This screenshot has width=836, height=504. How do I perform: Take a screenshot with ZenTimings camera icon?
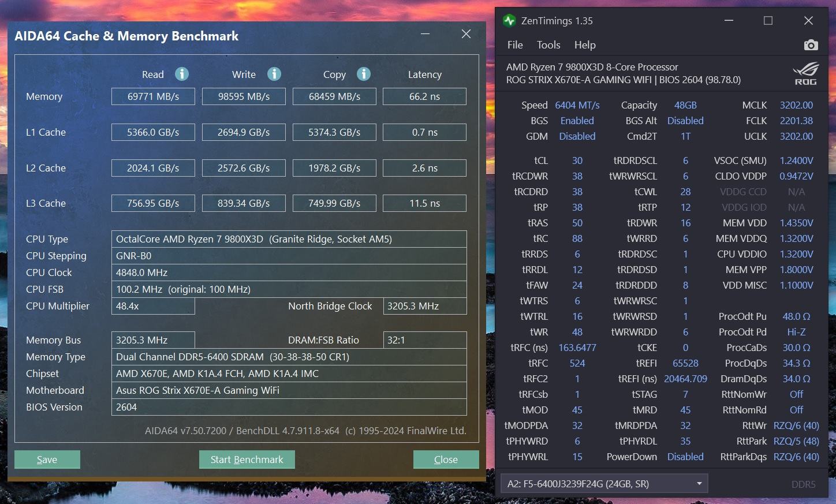811,45
